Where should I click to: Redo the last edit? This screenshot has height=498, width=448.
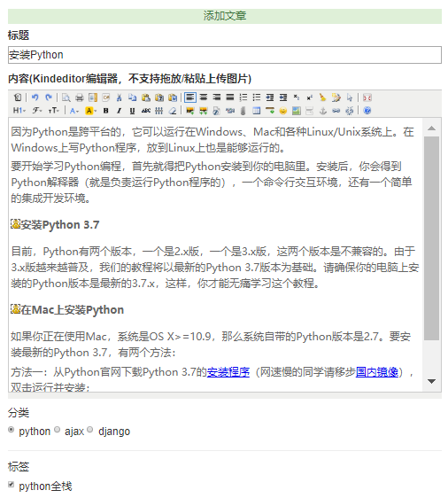48,97
